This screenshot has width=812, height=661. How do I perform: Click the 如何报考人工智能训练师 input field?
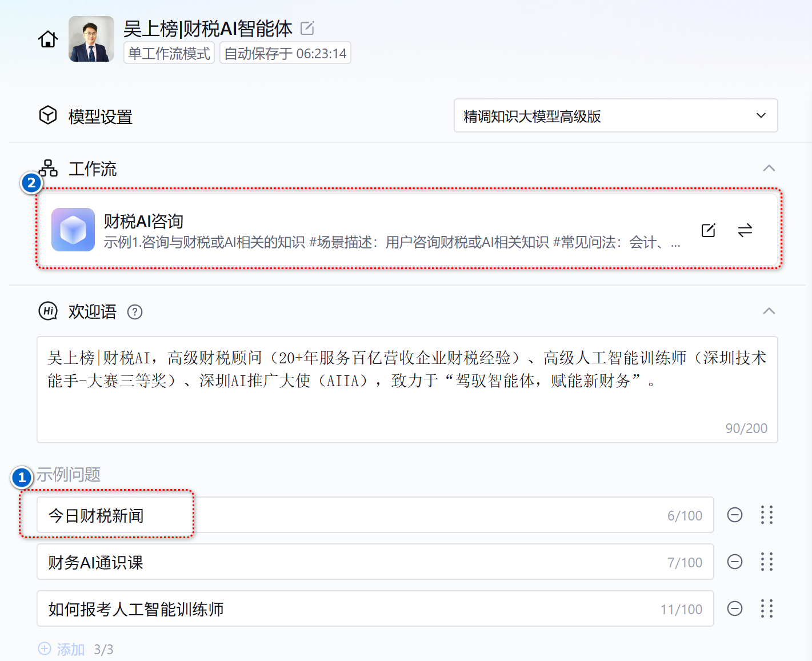(x=343, y=609)
